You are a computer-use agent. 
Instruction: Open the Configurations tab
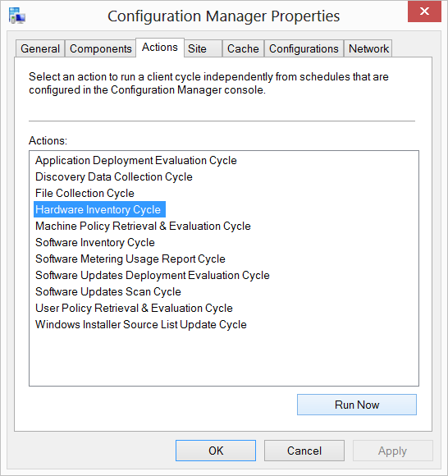(304, 48)
